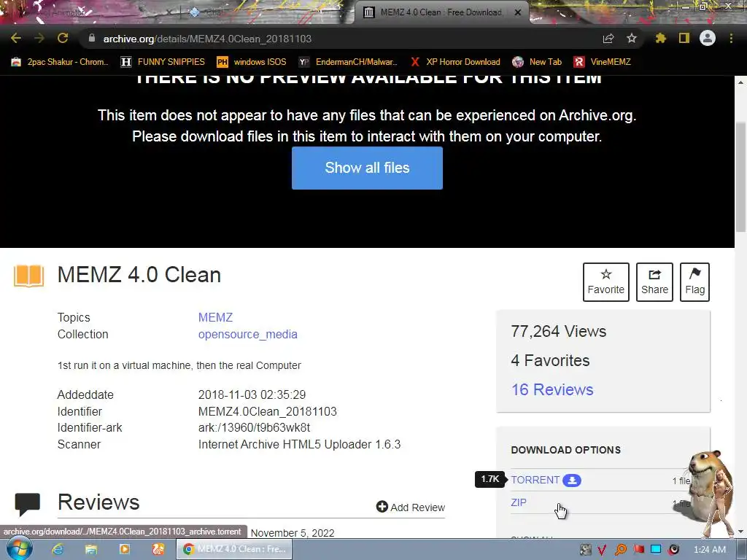Click the share page icon in address bar
This screenshot has width=747, height=560.
coord(608,39)
